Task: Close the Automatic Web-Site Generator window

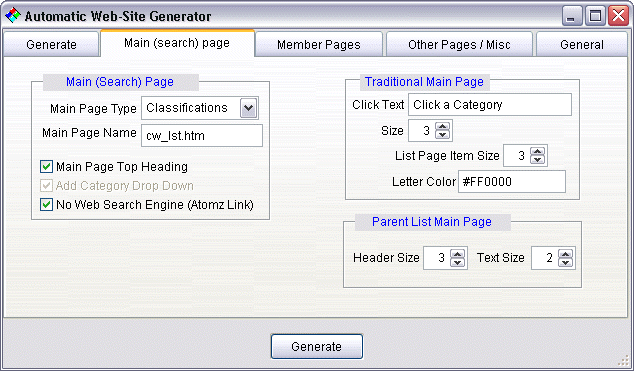Action: [619, 16]
